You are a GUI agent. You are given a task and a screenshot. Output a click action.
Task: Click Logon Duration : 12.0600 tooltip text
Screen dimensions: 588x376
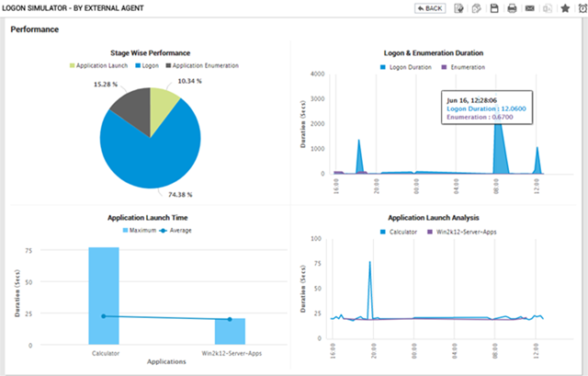click(x=486, y=108)
